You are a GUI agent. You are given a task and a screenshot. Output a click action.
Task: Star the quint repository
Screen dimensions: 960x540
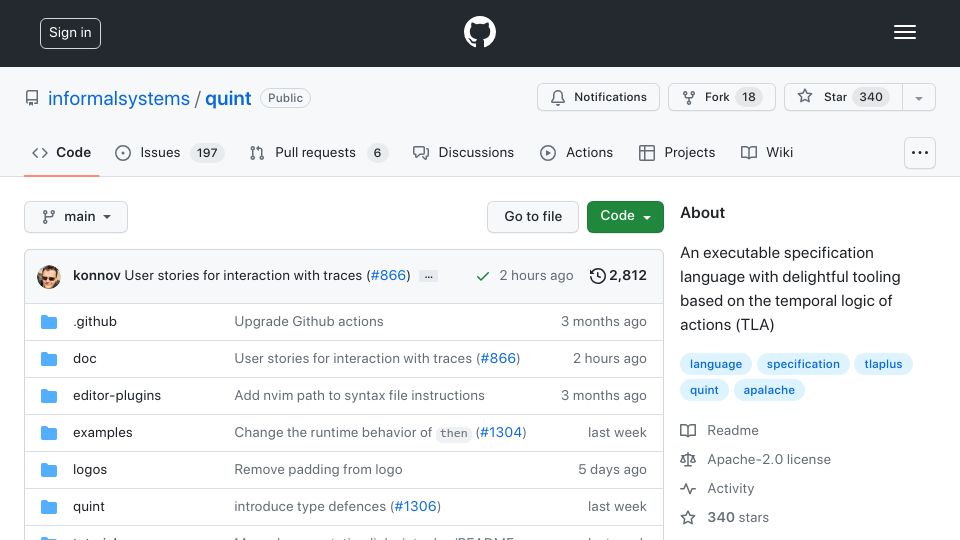click(843, 97)
